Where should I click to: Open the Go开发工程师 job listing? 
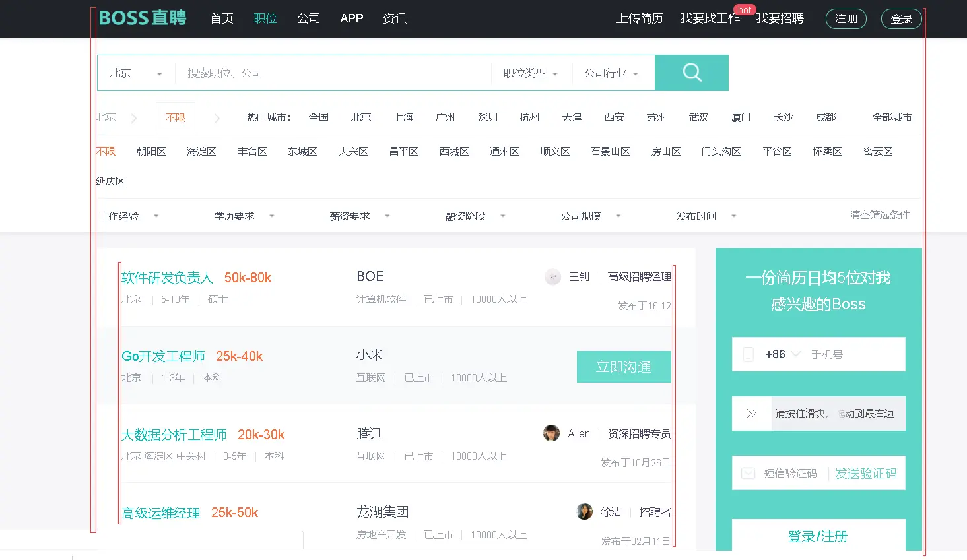163,356
